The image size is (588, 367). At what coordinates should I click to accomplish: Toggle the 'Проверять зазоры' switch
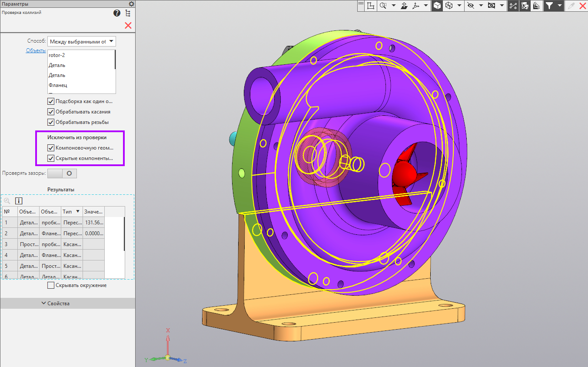[x=62, y=173]
